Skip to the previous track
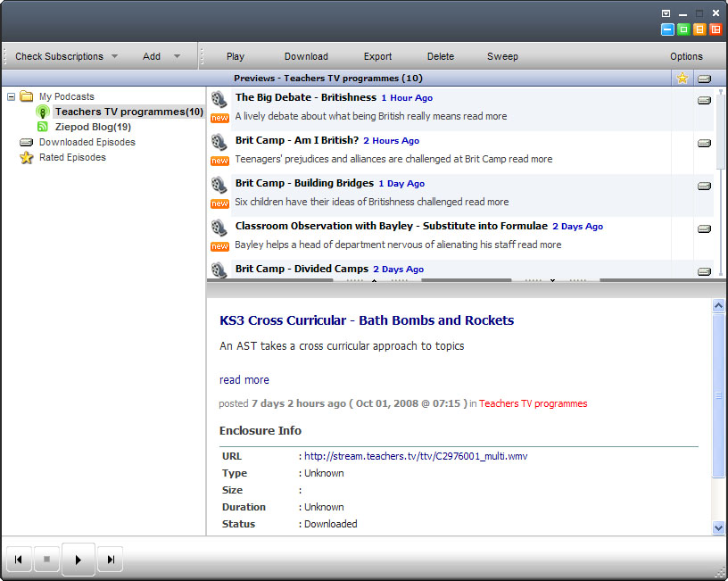This screenshot has height=581, width=728. click(x=17, y=560)
